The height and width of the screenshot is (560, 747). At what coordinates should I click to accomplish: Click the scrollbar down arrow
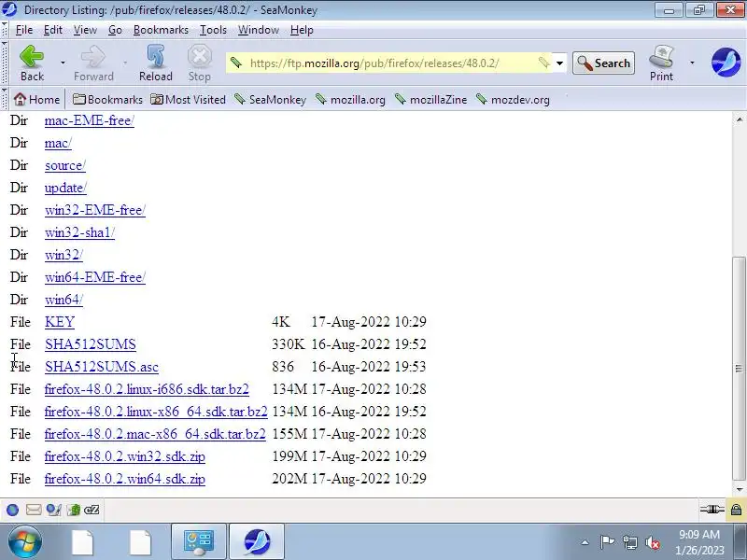click(739, 489)
